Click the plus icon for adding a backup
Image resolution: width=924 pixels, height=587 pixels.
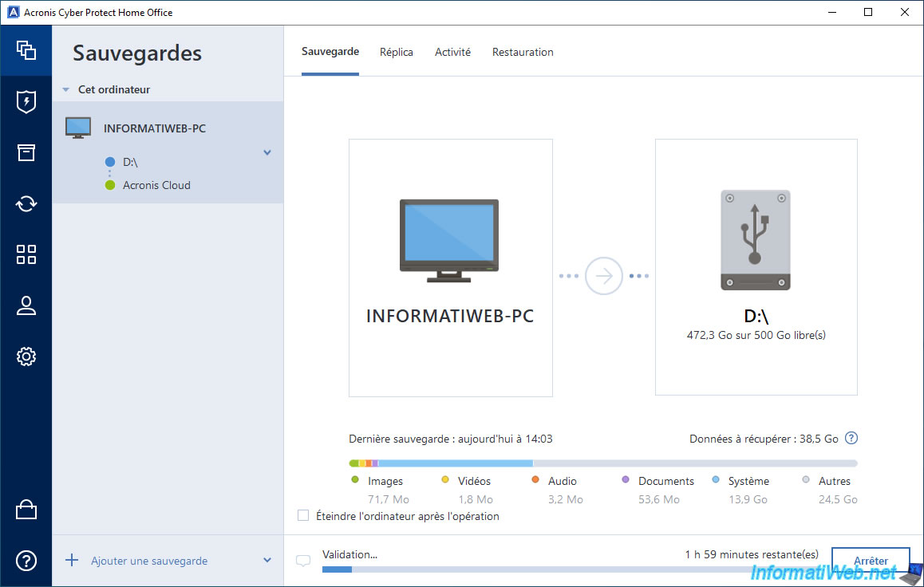[x=71, y=560]
